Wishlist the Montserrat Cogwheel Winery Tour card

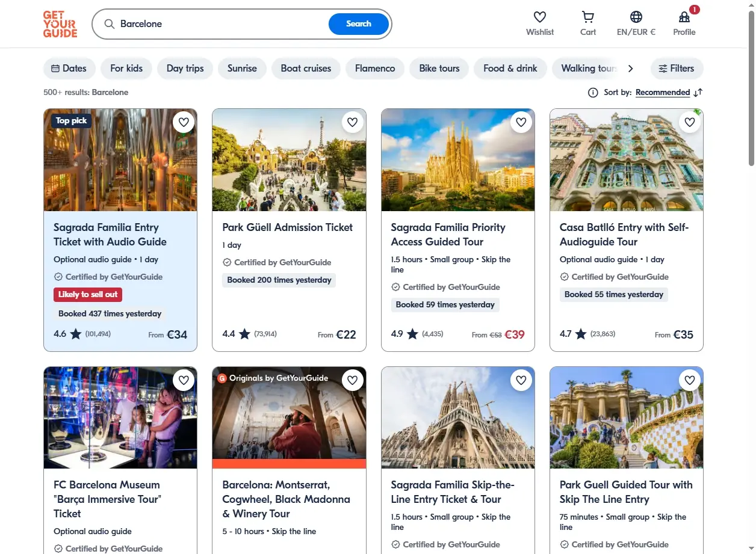point(353,380)
